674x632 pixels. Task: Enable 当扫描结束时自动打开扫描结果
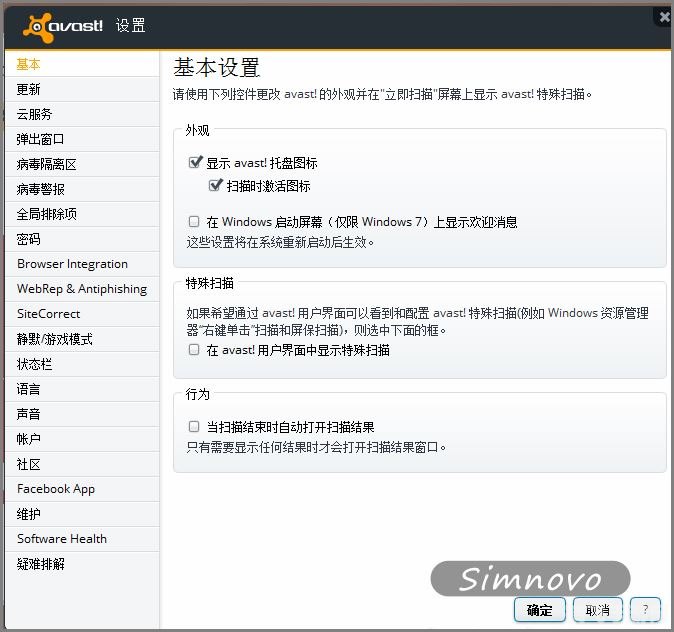tap(194, 426)
